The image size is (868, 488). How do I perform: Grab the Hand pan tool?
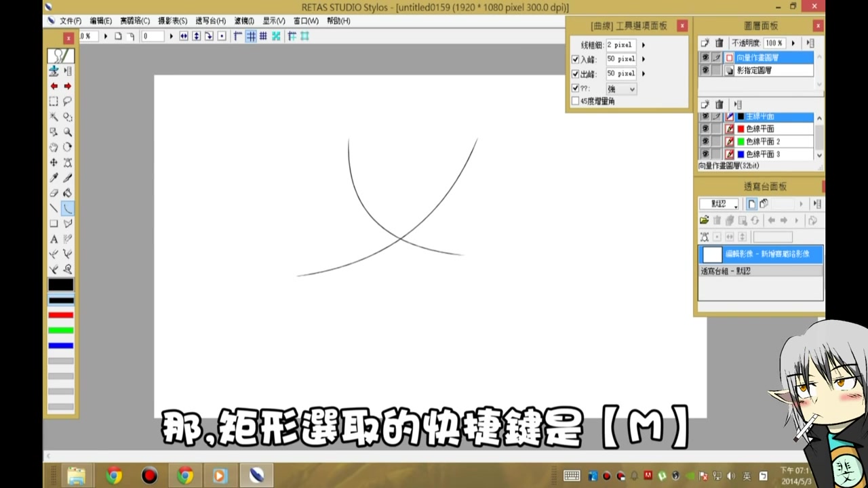[x=54, y=147]
